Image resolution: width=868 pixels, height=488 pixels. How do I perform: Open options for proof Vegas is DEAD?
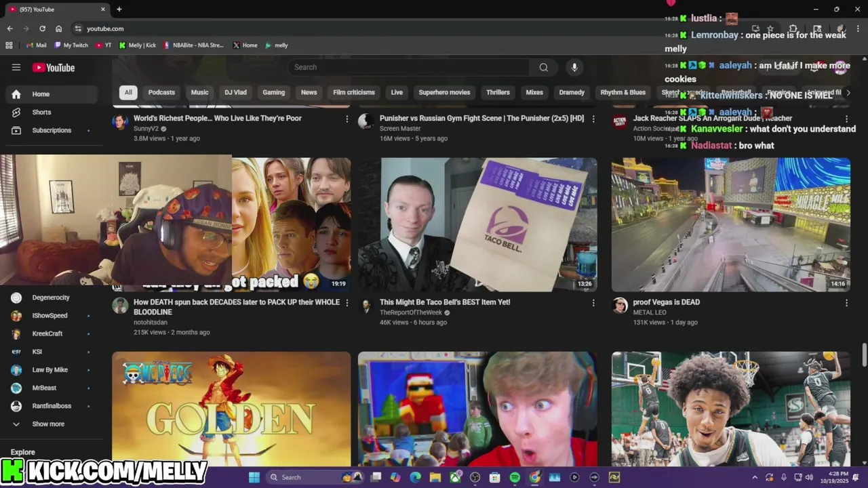(x=846, y=303)
